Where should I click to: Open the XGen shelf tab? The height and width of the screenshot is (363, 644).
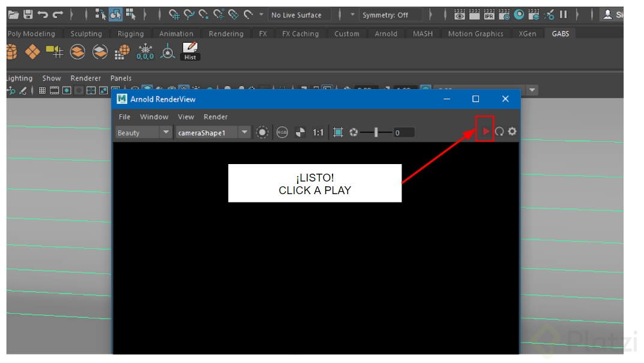point(528,34)
